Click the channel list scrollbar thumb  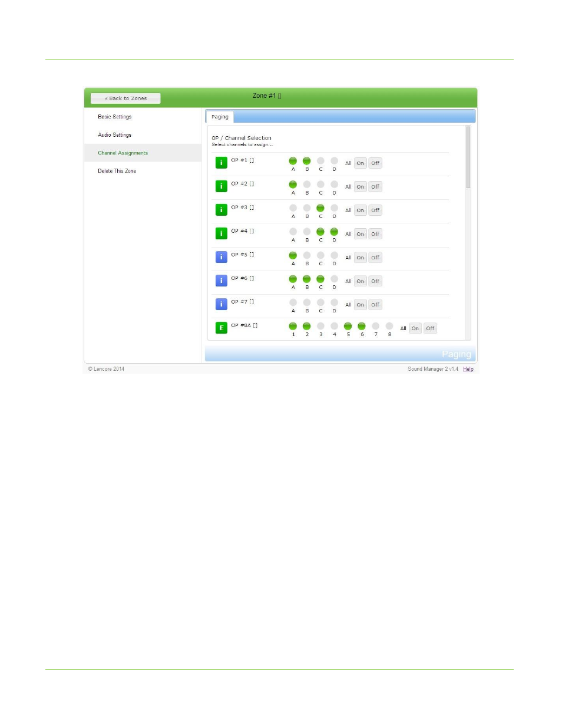click(x=468, y=157)
